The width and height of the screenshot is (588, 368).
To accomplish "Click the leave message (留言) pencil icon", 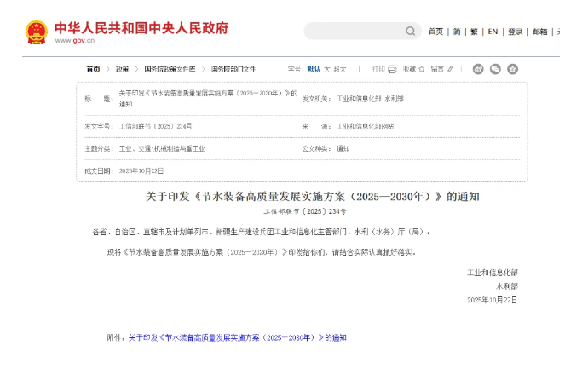I will click(x=451, y=69).
